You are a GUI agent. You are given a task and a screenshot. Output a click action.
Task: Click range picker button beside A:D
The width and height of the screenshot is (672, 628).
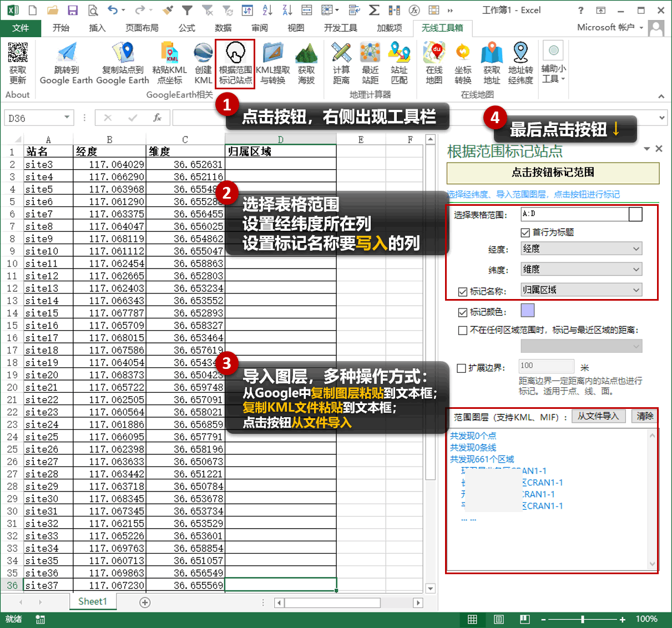pos(635,214)
